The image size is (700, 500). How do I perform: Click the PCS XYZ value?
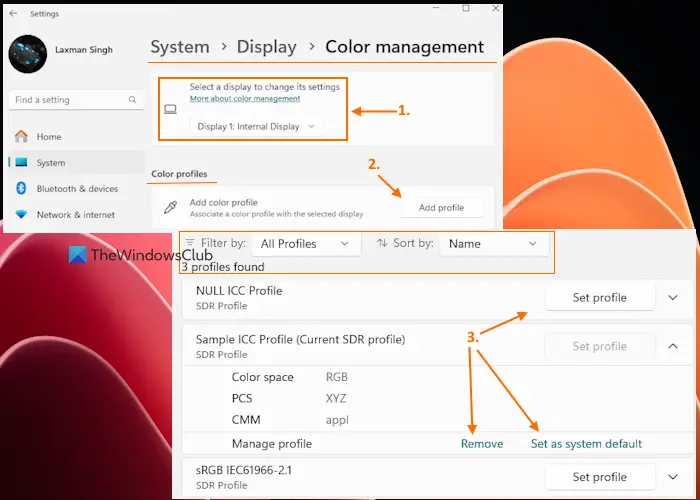pos(336,398)
